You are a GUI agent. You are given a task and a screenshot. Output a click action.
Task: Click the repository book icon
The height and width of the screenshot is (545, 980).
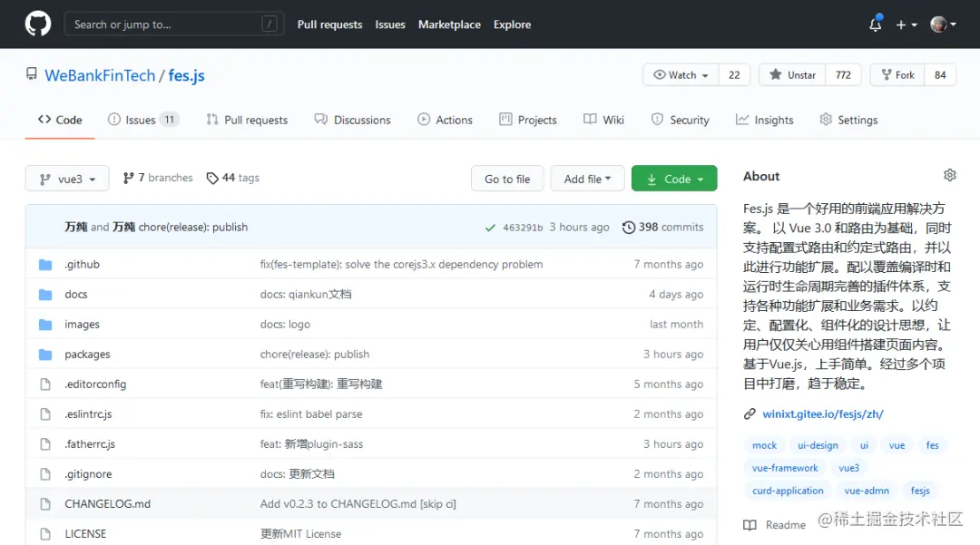[31, 74]
